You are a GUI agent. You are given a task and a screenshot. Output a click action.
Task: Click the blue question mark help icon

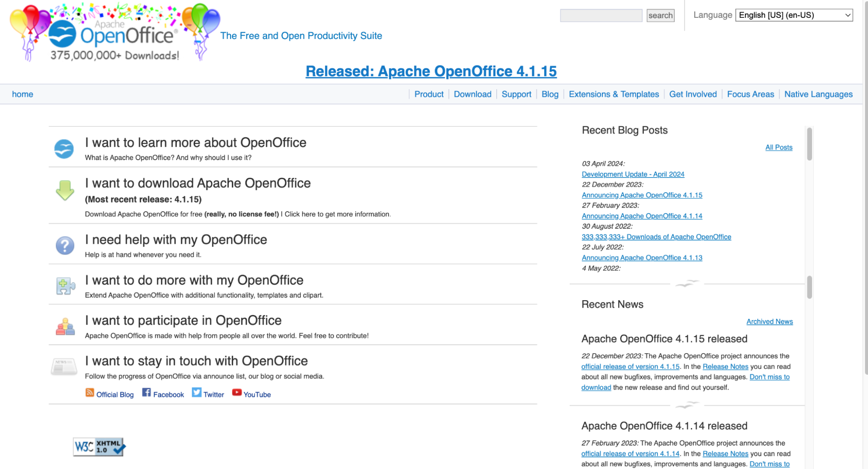coord(65,246)
